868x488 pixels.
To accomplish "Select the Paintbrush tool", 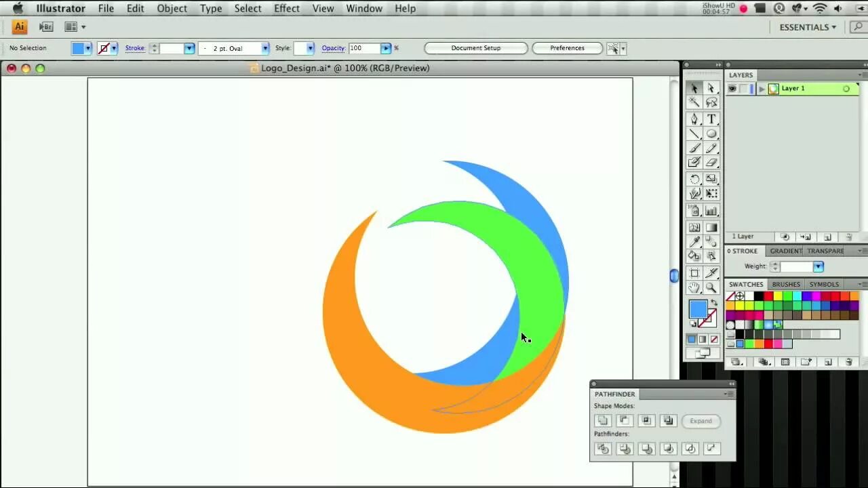I will 694,148.
